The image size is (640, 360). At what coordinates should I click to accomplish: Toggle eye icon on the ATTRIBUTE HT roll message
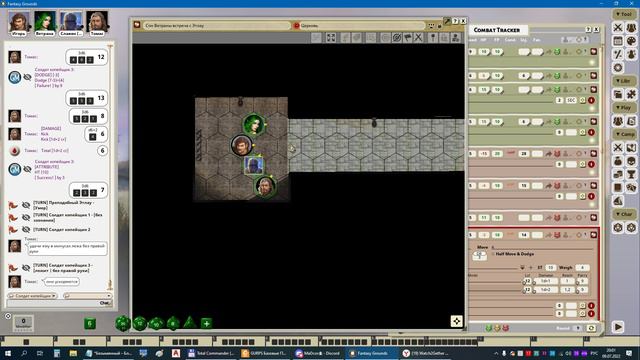click(x=27, y=169)
